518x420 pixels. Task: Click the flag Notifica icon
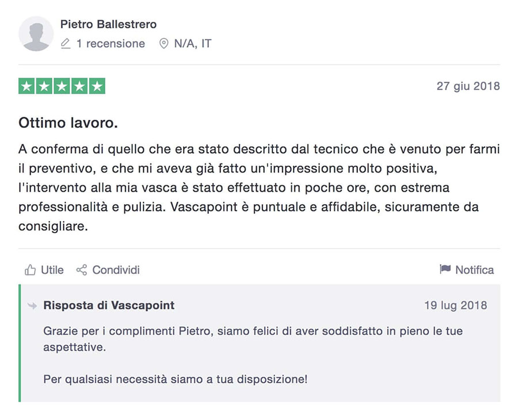[445, 269]
